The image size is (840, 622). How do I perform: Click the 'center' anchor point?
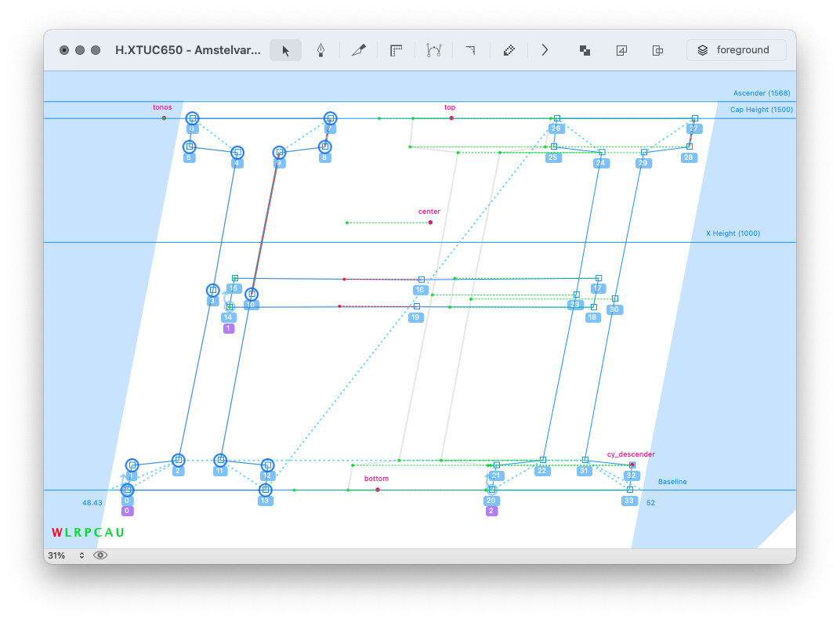430,222
